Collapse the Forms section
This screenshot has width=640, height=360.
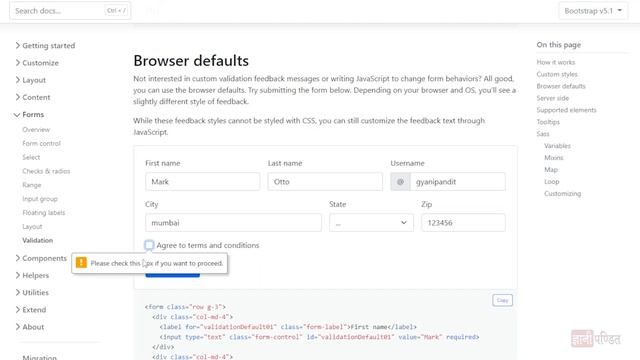29,115
